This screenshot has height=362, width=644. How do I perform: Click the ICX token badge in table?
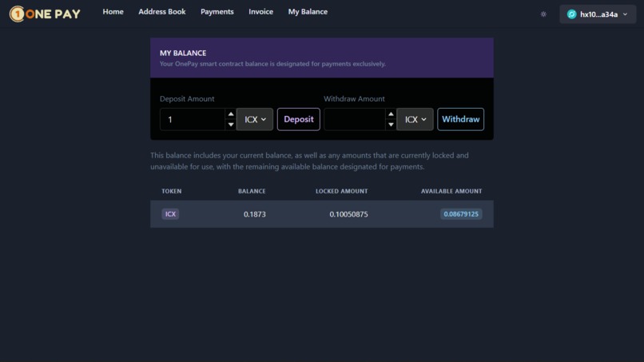click(170, 214)
